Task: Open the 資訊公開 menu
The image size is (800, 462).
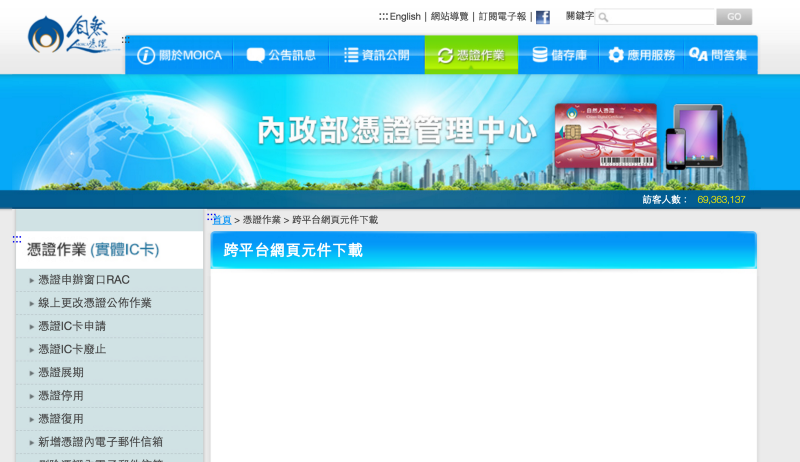Action: coord(377,55)
